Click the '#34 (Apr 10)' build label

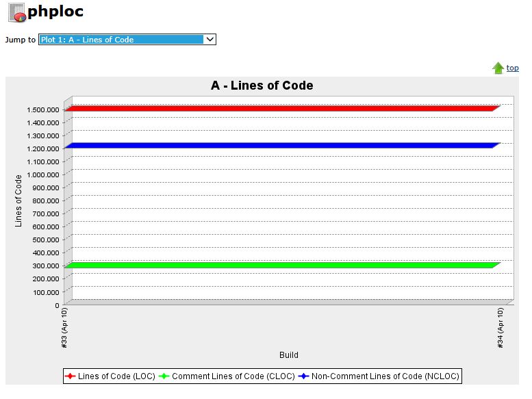(500, 328)
